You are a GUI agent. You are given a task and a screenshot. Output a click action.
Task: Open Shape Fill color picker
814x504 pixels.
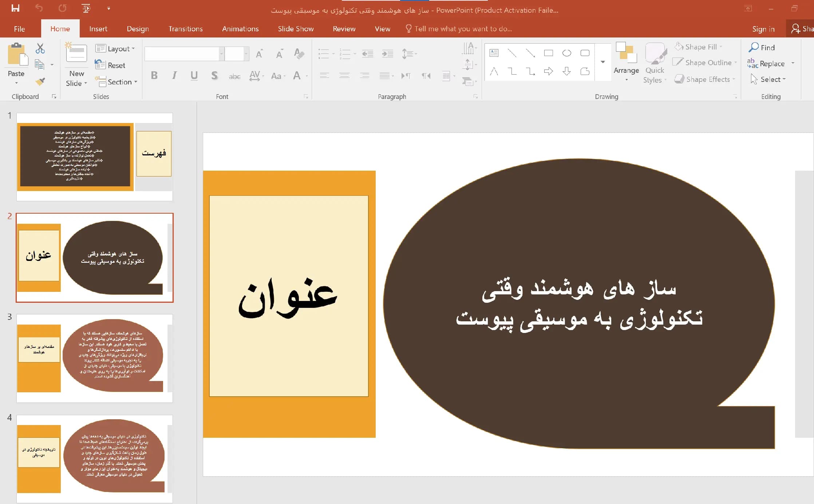coord(698,47)
